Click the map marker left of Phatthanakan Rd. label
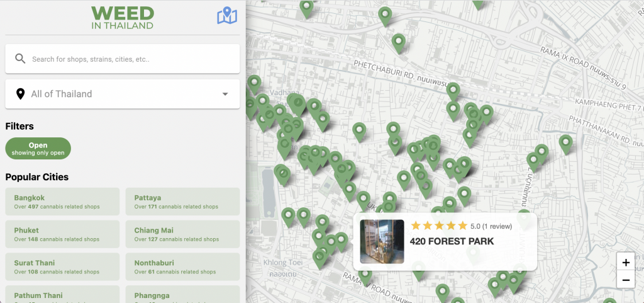Screen dimensions: 644x303 (565, 142)
